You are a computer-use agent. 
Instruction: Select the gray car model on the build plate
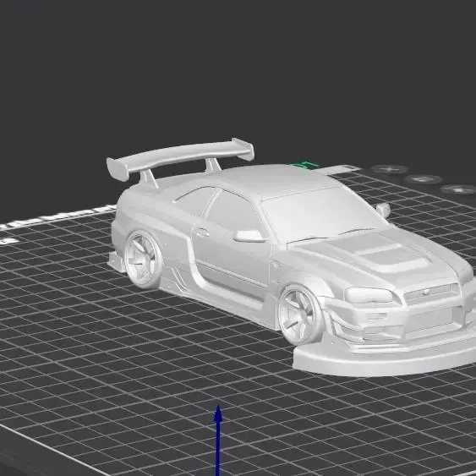[292, 258]
